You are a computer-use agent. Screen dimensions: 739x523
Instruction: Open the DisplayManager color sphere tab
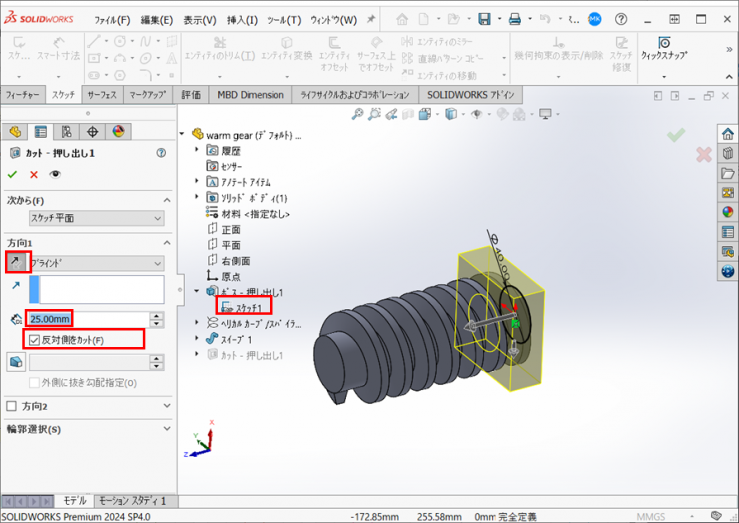118,131
